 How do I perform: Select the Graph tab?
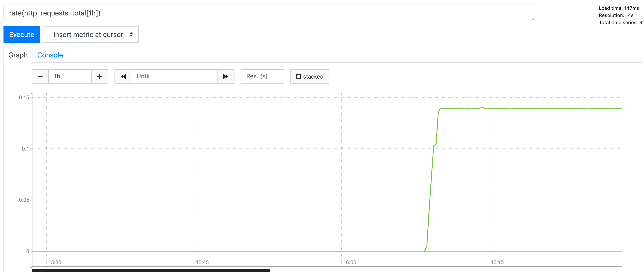point(18,55)
